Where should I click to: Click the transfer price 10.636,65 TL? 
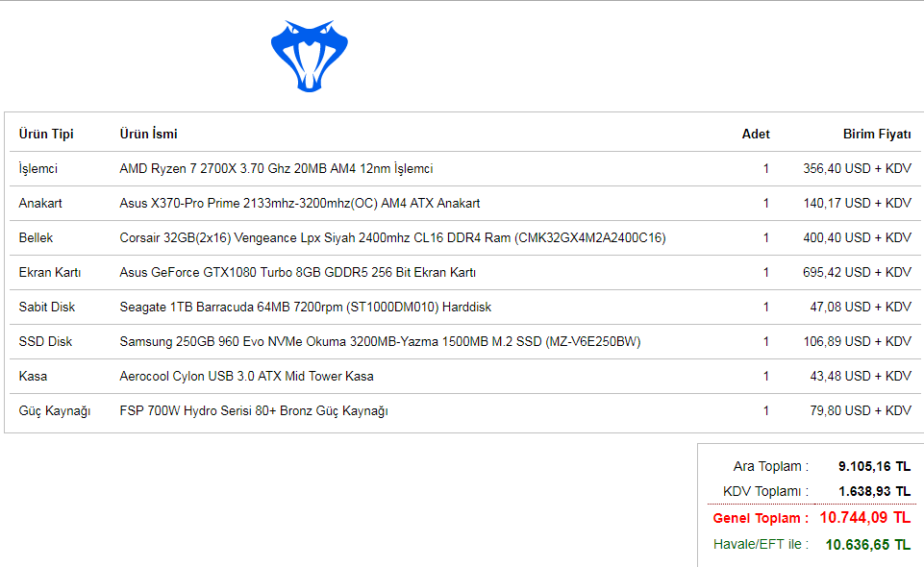point(868,545)
